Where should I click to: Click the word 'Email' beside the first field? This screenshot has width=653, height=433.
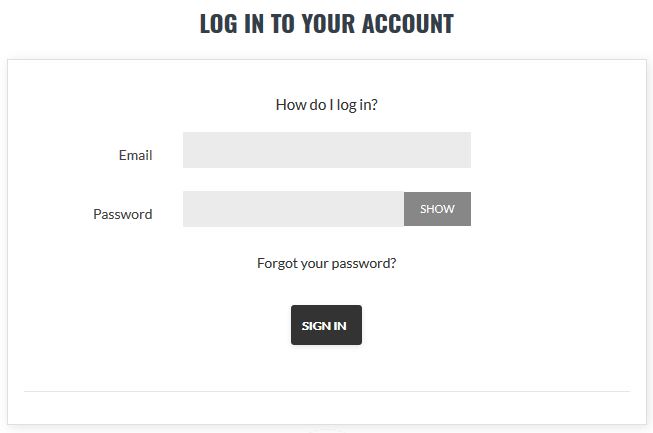(135, 155)
